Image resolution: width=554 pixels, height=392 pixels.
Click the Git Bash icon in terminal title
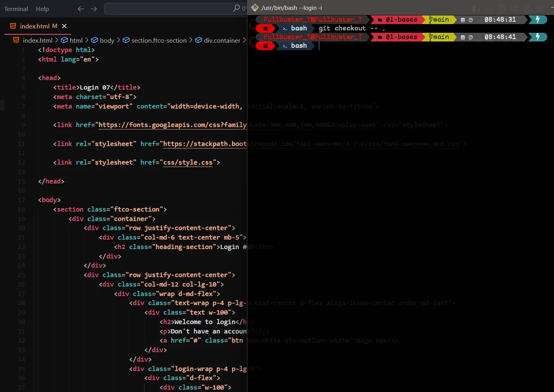(255, 8)
